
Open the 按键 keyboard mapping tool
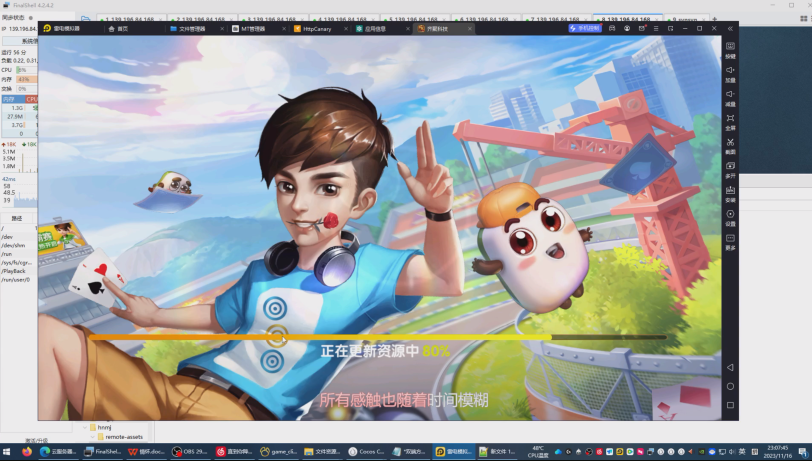pos(730,50)
